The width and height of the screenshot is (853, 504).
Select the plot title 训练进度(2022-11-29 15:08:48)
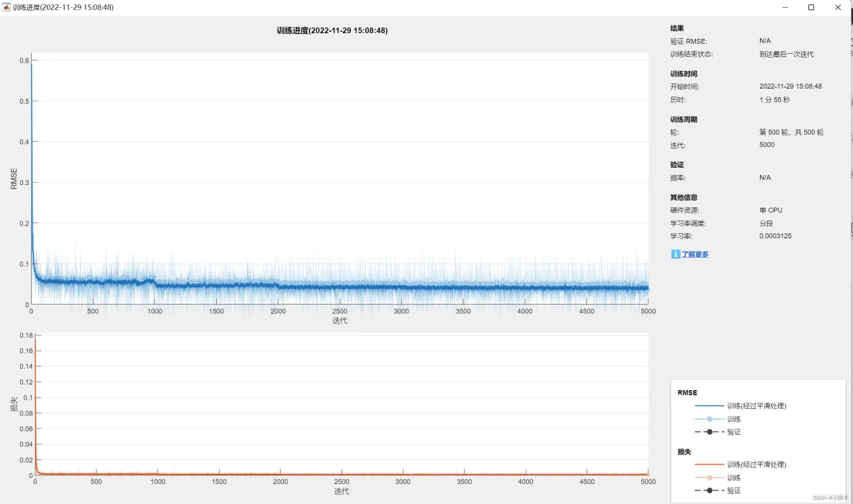(332, 30)
